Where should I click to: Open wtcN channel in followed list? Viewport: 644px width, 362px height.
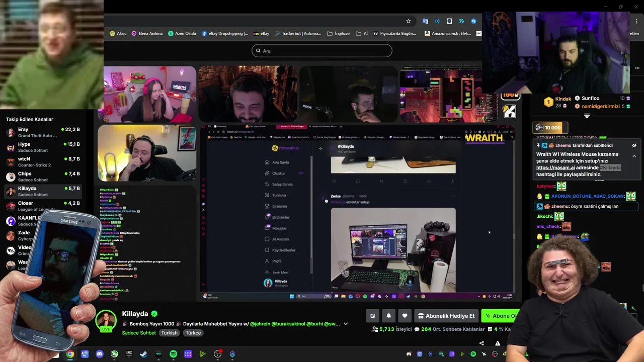(43, 162)
